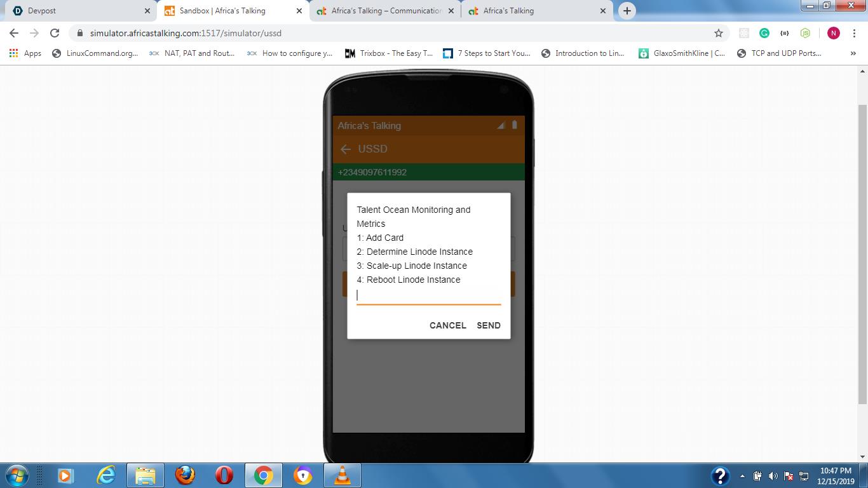The width and height of the screenshot is (868, 488).
Task: Select the fourth tab titled Africa's Talking
Action: click(536, 11)
